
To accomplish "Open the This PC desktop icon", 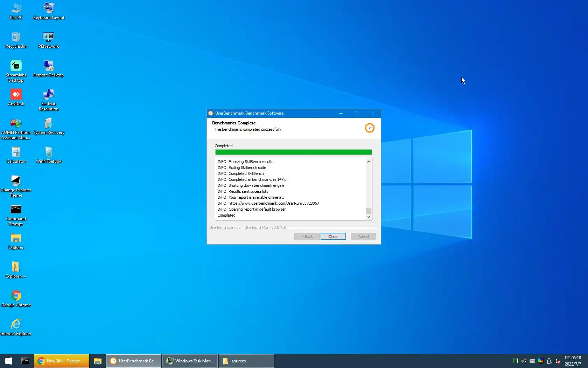I will (16, 11).
